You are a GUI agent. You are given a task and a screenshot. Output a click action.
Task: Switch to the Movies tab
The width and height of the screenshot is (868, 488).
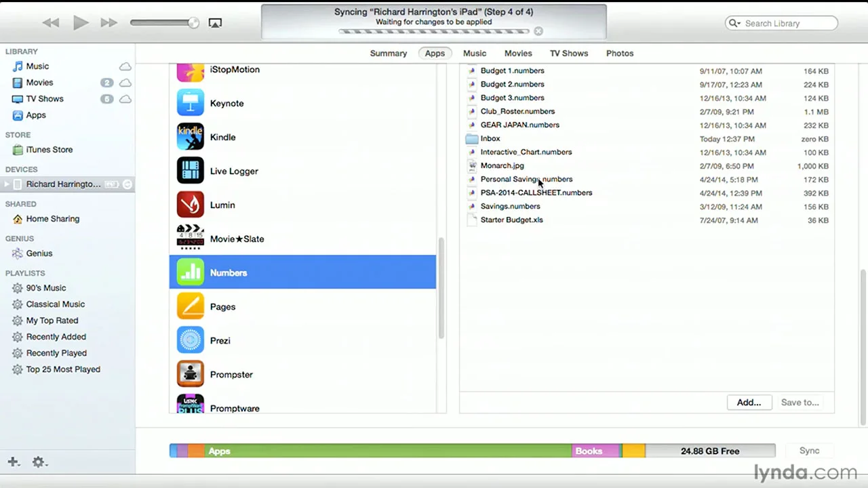(x=518, y=54)
